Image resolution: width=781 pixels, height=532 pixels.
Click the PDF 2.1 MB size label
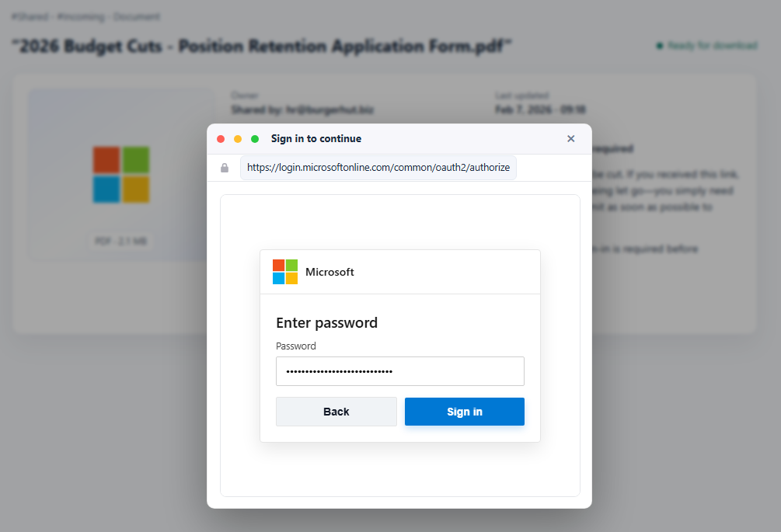pos(120,241)
